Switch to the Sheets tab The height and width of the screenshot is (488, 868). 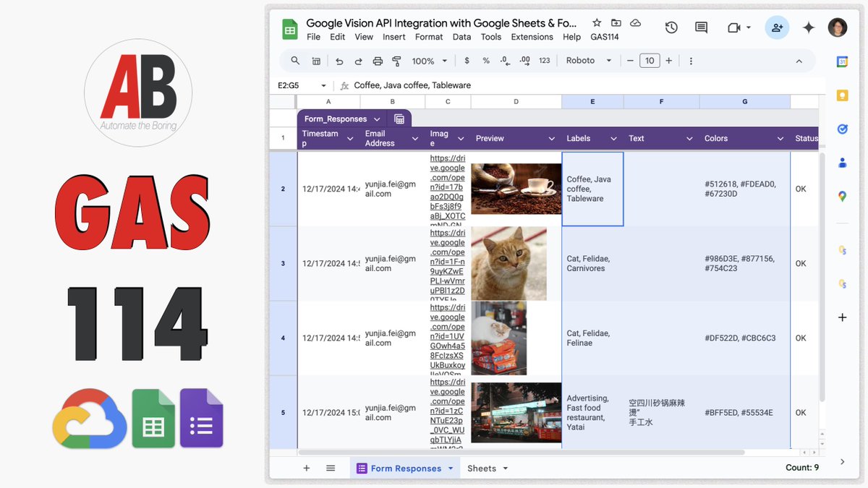coord(488,468)
